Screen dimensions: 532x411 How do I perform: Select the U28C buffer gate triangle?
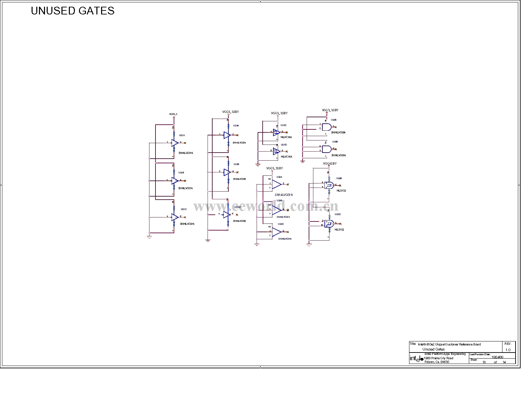tap(276, 232)
